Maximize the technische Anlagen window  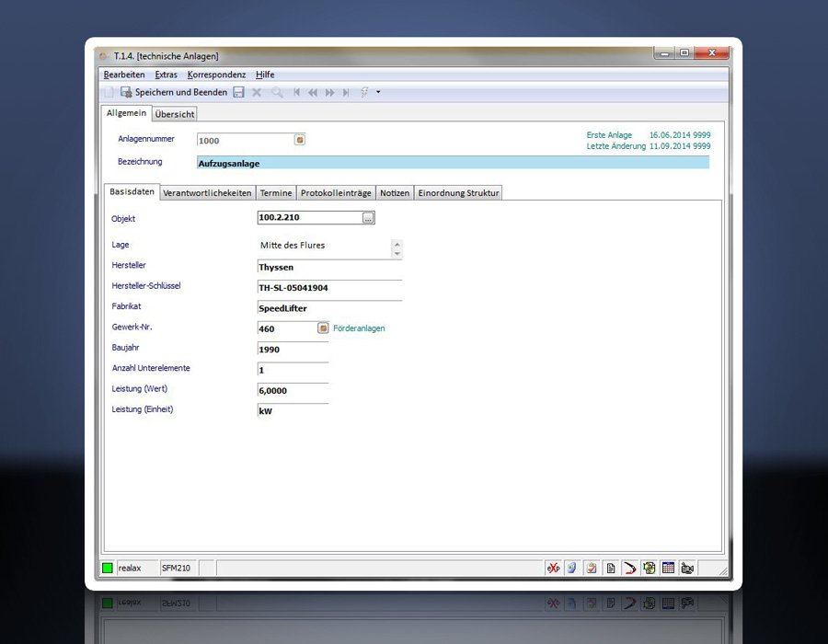pyautogui.click(x=684, y=52)
